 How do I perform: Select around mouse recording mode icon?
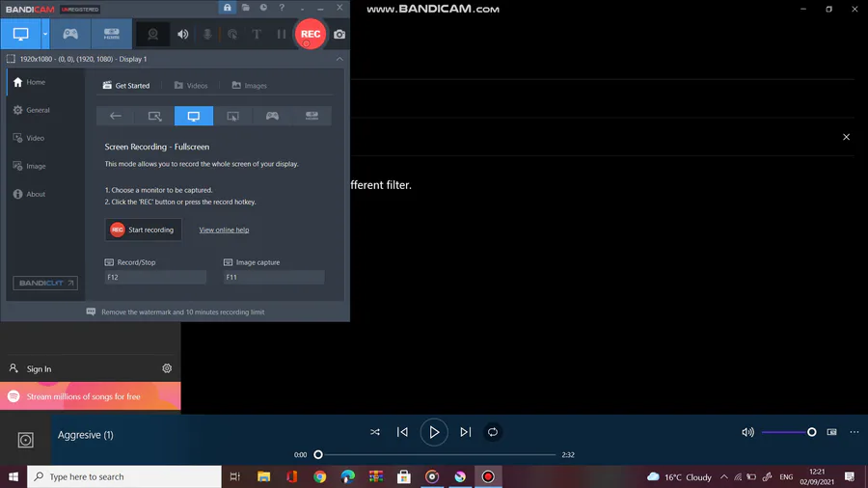(x=233, y=116)
